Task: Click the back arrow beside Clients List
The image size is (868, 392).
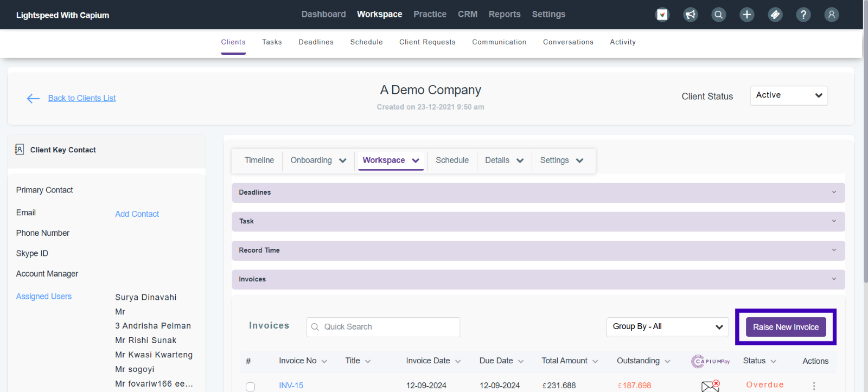Action: pyautogui.click(x=33, y=98)
